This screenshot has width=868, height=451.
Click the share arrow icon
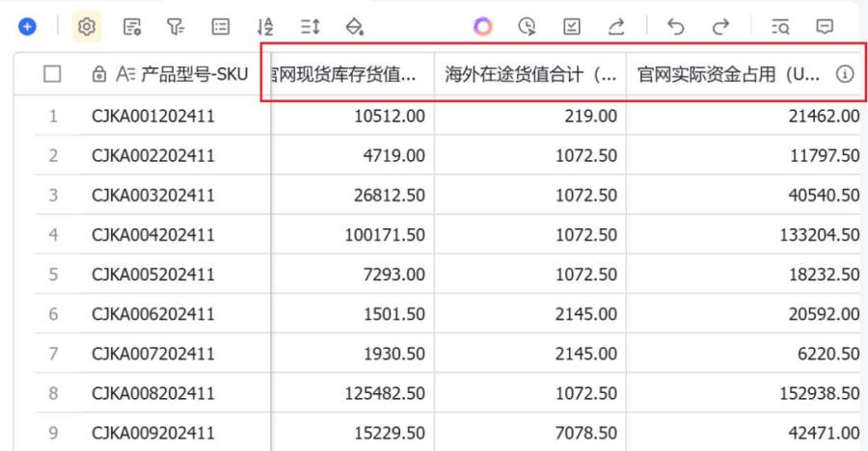click(x=616, y=27)
